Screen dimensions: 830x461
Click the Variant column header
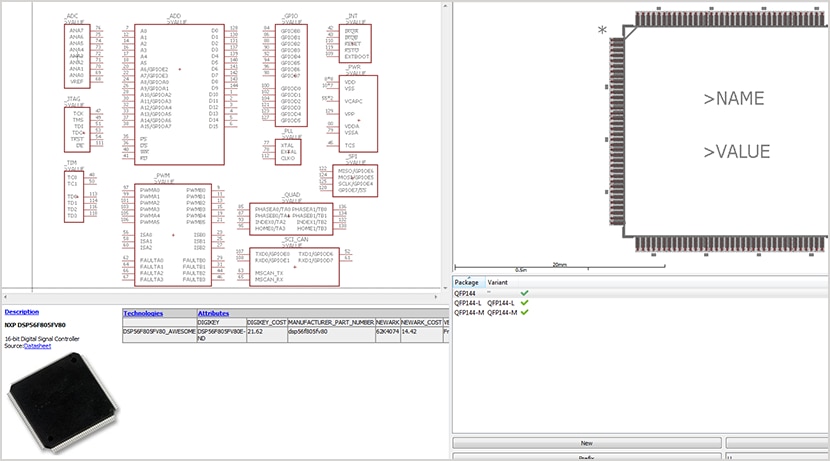(x=498, y=282)
